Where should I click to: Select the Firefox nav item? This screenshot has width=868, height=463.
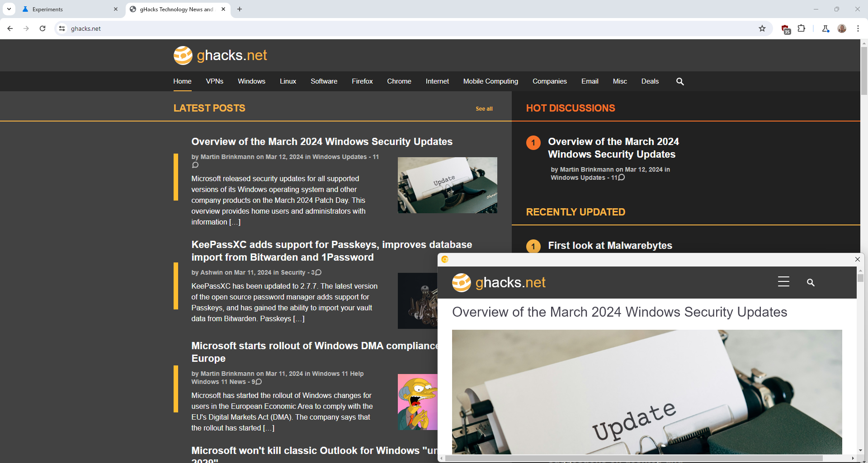[362, 81]
